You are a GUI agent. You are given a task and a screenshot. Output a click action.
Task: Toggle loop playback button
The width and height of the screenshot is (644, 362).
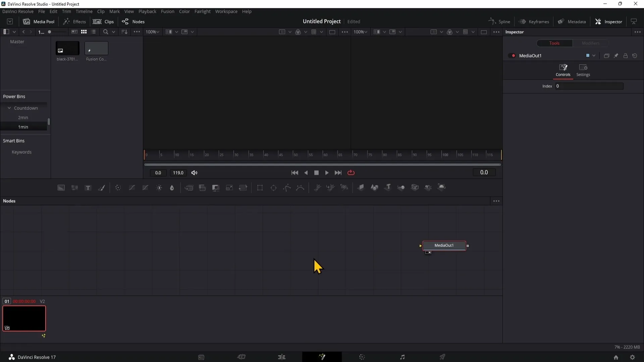click(x=351, y=172)
